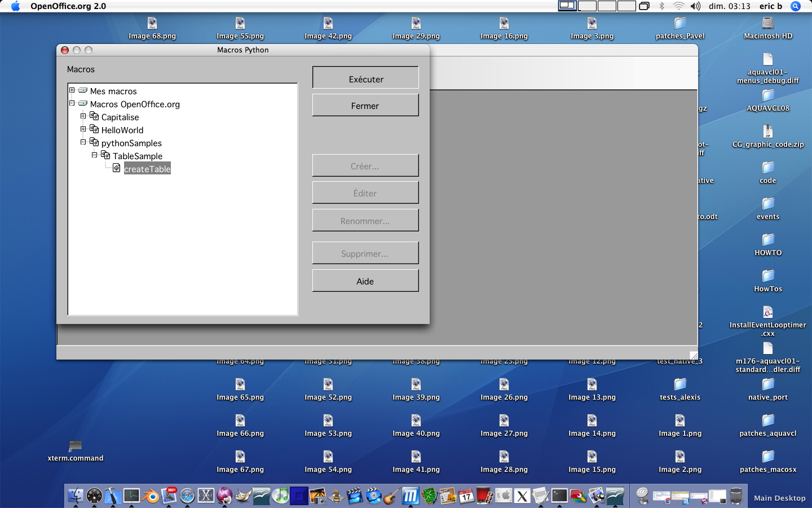Click the @ address spring icon in Dock
The image size is (812, 508).
(x=642, y=496)
